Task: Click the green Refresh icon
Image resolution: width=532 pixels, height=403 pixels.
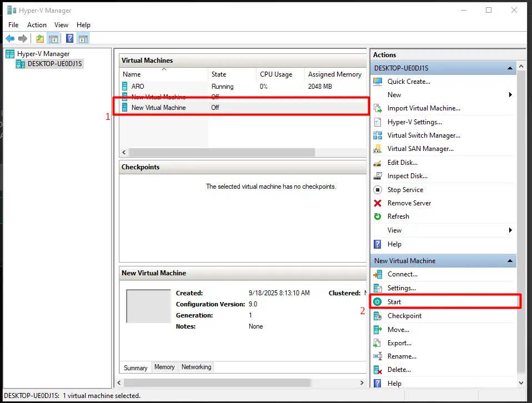Action: 378,216
